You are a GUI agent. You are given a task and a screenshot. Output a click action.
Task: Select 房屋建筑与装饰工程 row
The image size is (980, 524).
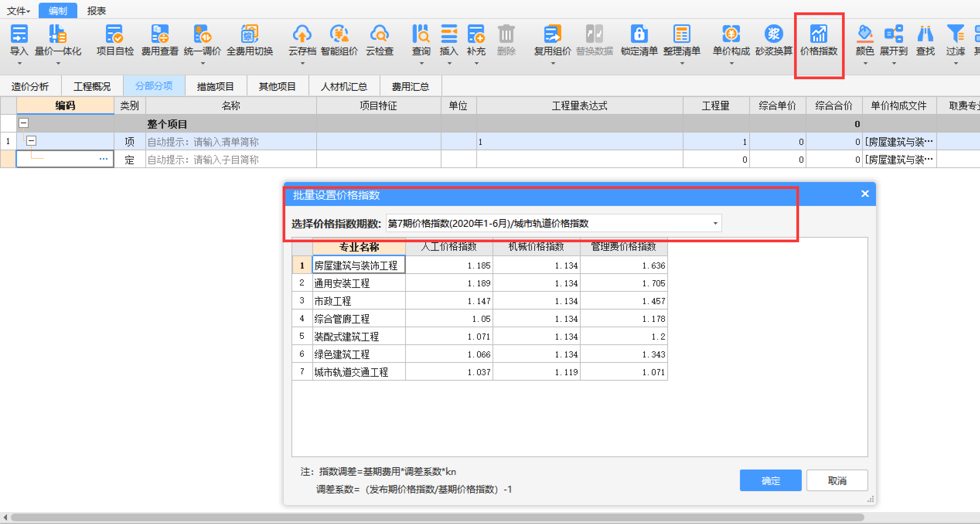tap(480, 265)
